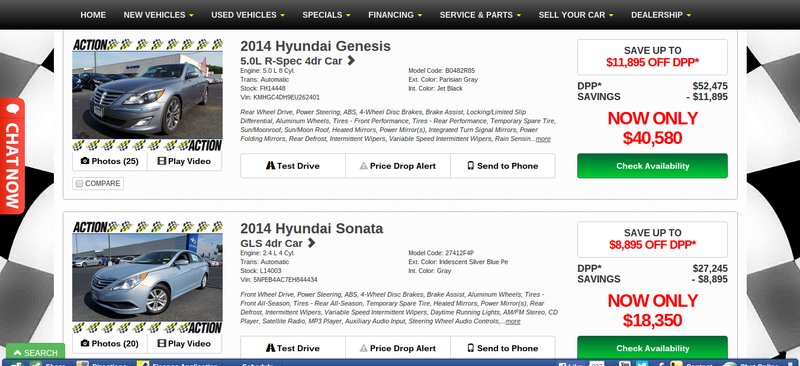Select Vin KMHGC4DH9EU262401 text
The width and height of the screenshot is (800, 366).
click(280, 97)
